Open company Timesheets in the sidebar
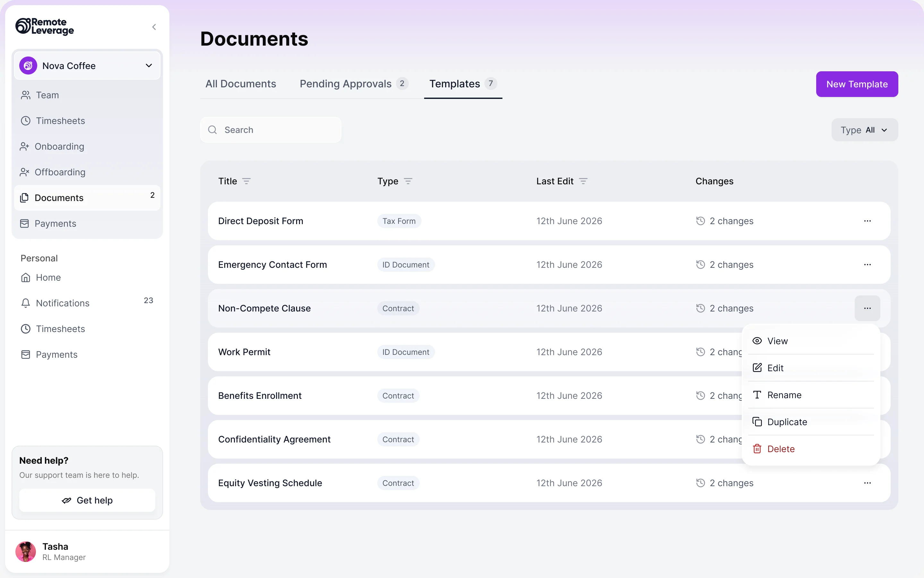The image size is (924, 578). pos(87,121)
